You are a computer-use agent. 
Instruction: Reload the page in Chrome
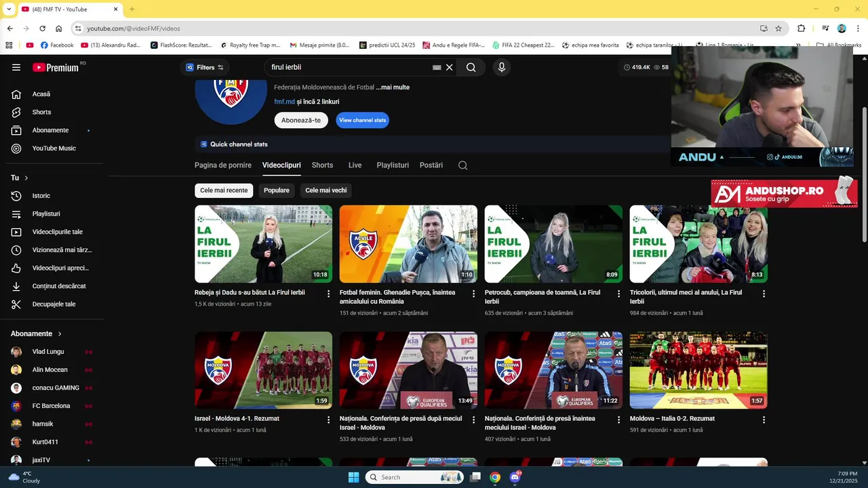point(42,28)
